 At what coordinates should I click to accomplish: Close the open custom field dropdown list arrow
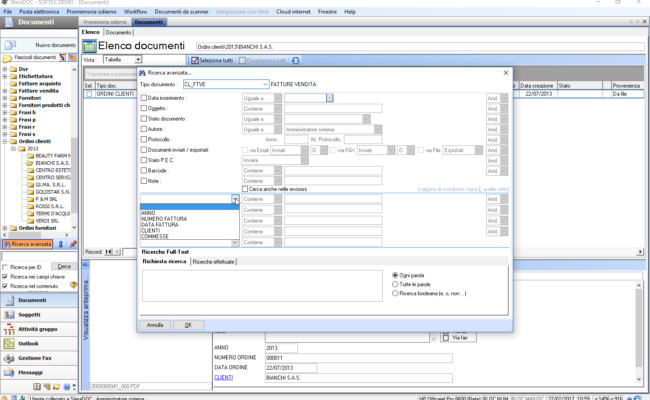[x=235, y=199]
